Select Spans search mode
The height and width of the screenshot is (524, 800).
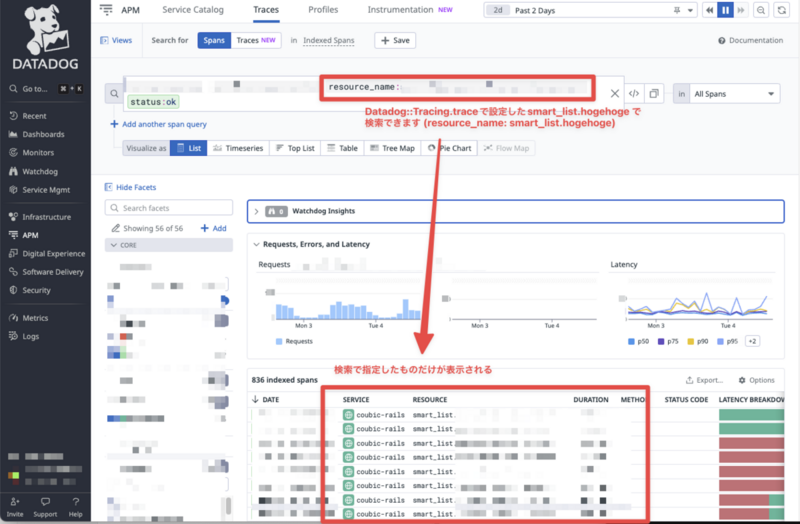point(214,40)
